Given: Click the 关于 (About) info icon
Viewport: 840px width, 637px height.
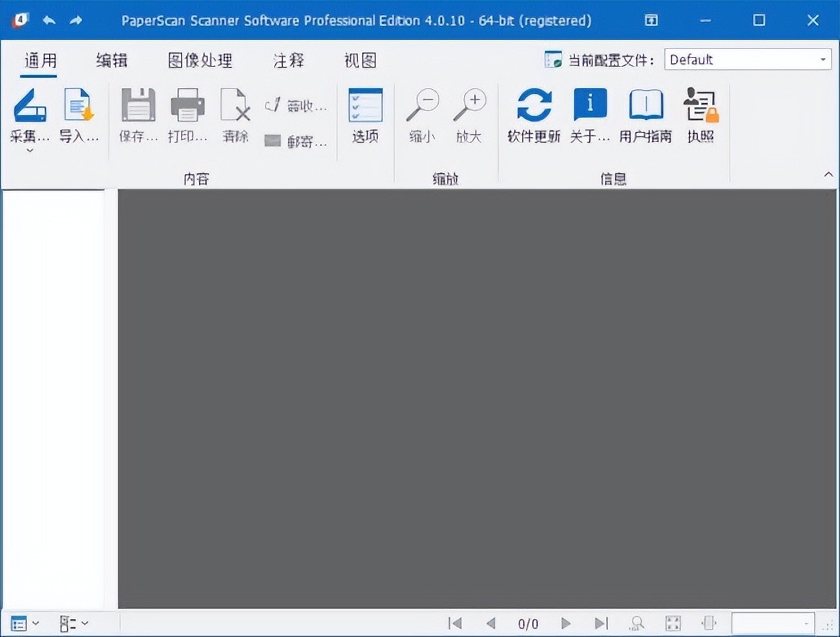Looking at the screenshot, I should pyautogui.click(x=589, y=106).
